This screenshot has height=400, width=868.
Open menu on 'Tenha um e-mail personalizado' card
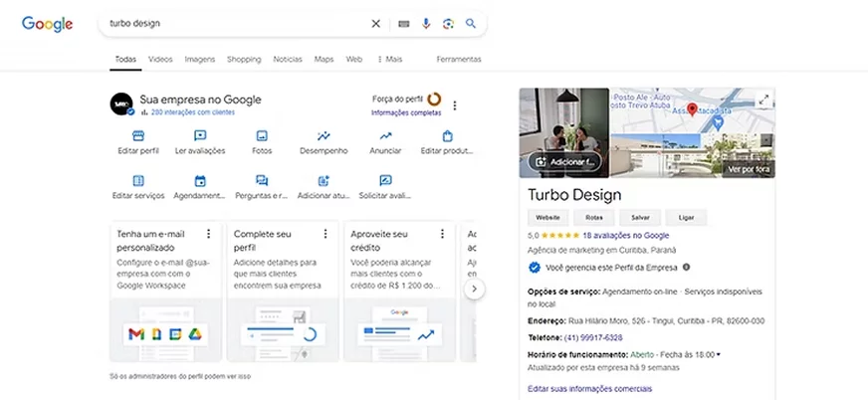[x=209, y=234]
